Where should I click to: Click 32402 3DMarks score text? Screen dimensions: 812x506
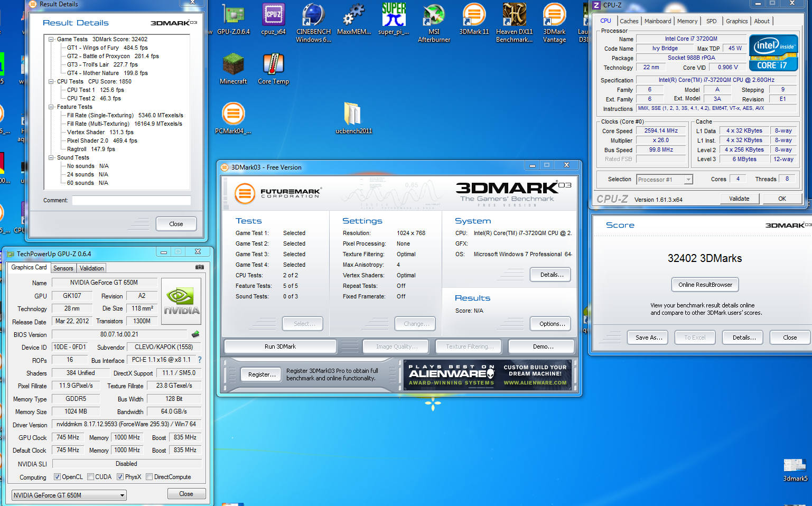click(705, 258)
